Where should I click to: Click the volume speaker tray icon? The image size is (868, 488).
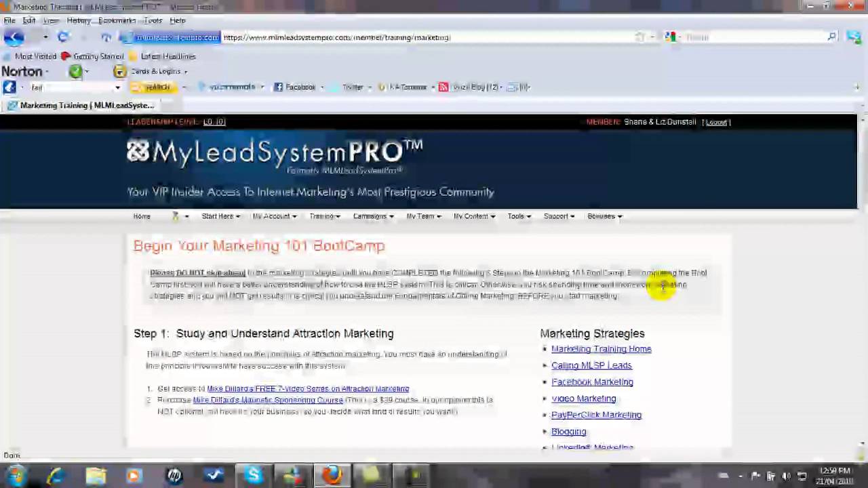[787, 476]
